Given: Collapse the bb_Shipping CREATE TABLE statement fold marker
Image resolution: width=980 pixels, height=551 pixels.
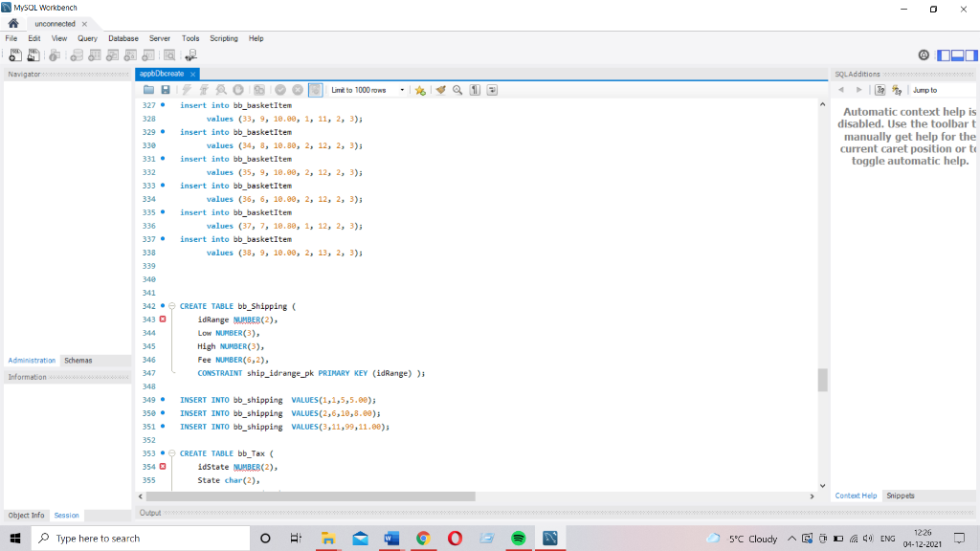Looking at the screenshot, I should coord(170,306).
